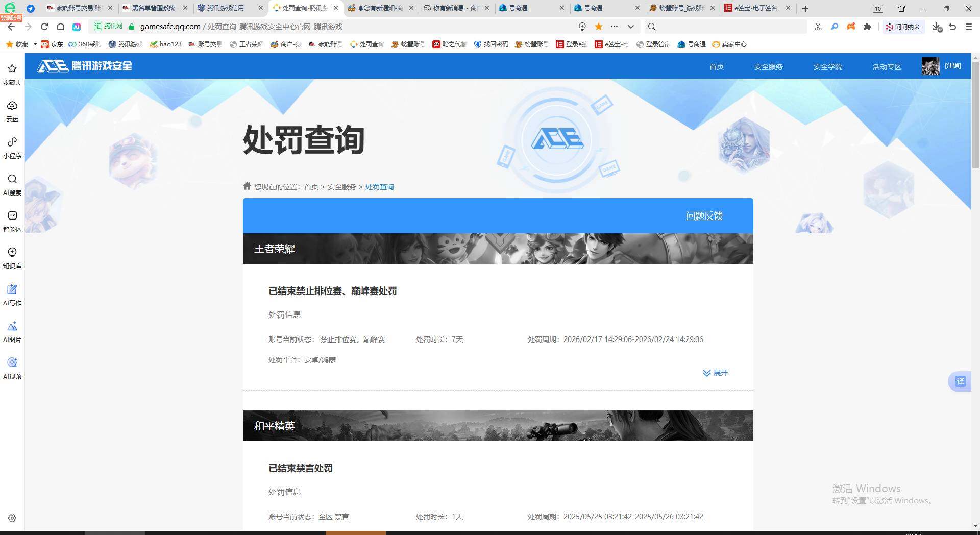Click inside the browser address bar
This screenshot has height=535, width=980.
306,27
